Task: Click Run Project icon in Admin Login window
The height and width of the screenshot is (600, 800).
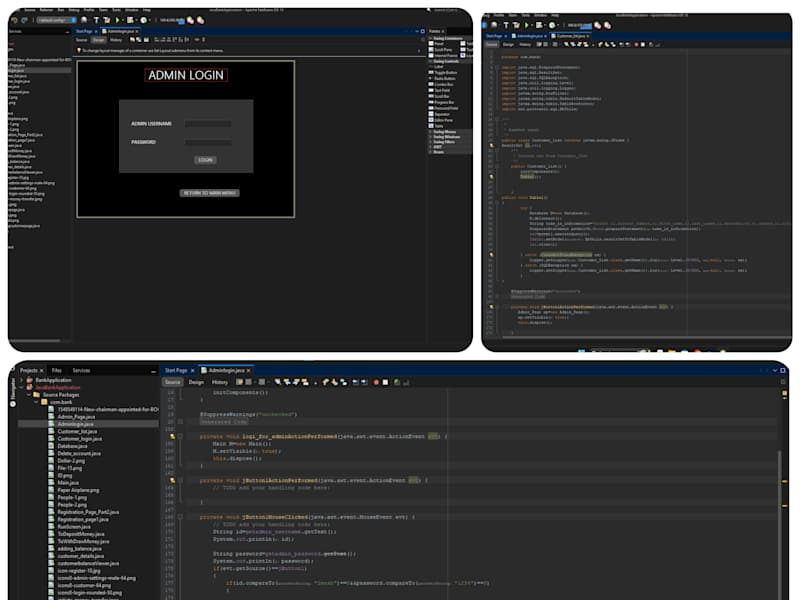Action: pyautogui.click(x=117, y=20)
